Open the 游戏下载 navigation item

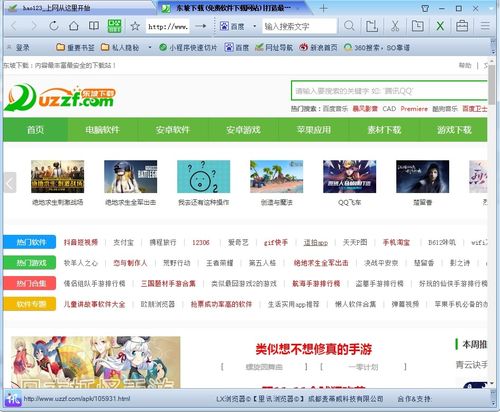(x=454, y=130)
